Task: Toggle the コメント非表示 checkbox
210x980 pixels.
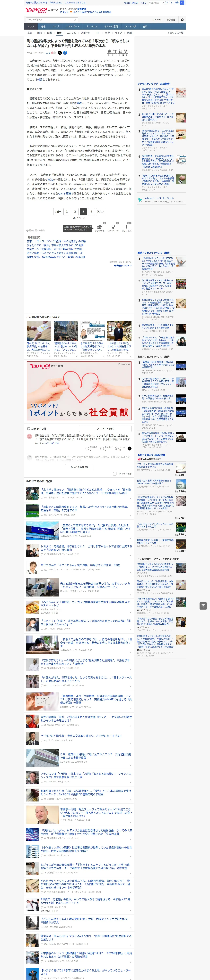Action: 115,474
